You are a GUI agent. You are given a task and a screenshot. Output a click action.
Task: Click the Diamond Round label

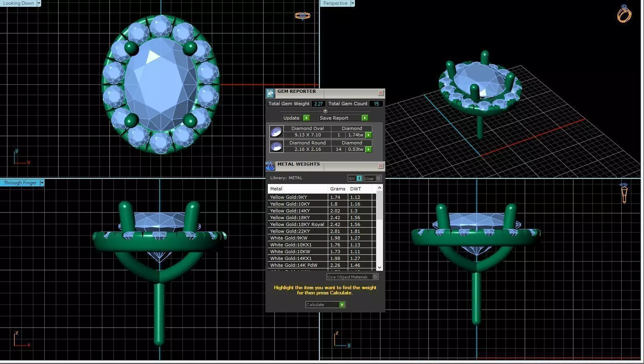pyautogui.click(x=307, y=143)
